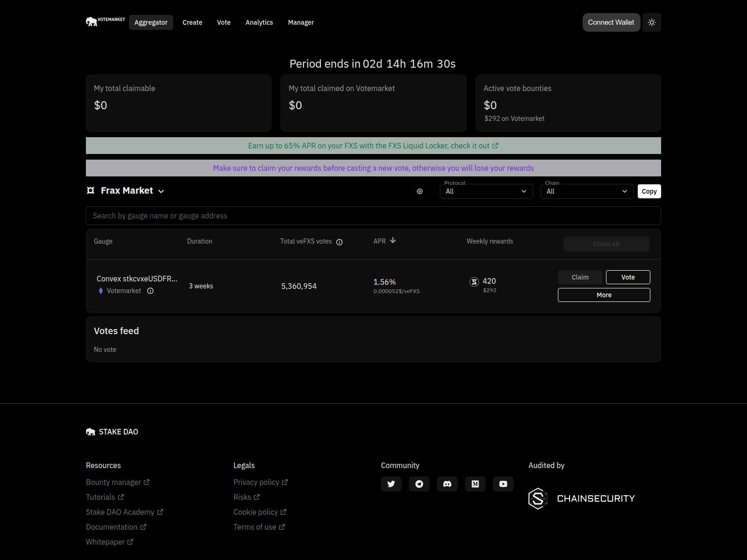Click the Active vote bounties card

[x=568, y=103]
